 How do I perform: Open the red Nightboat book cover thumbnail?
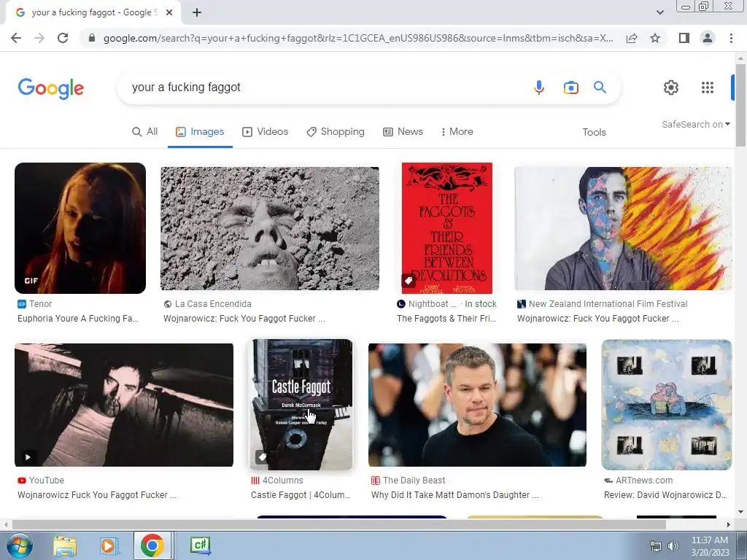(x=447, y=228)
